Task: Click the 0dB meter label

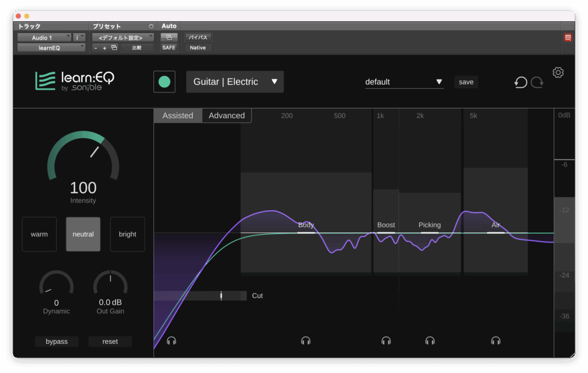Action: [564, 115]
